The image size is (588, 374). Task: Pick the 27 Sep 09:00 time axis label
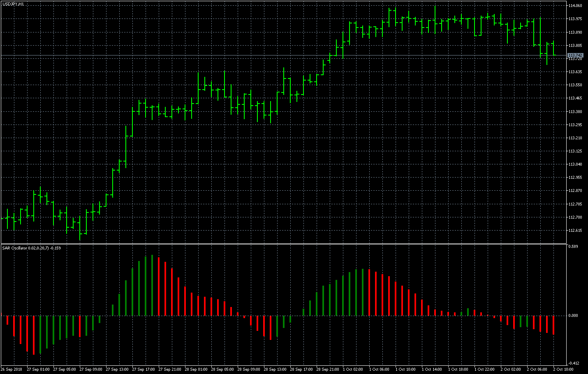[91, 369]
